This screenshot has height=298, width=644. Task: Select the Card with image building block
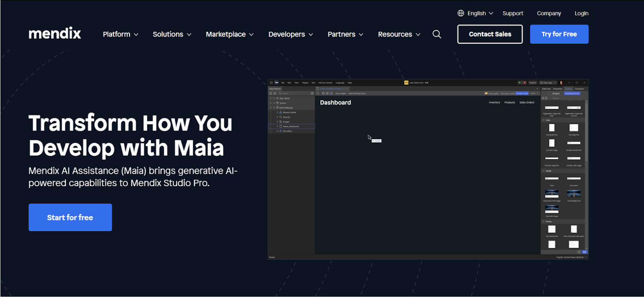tap(552, 210)
